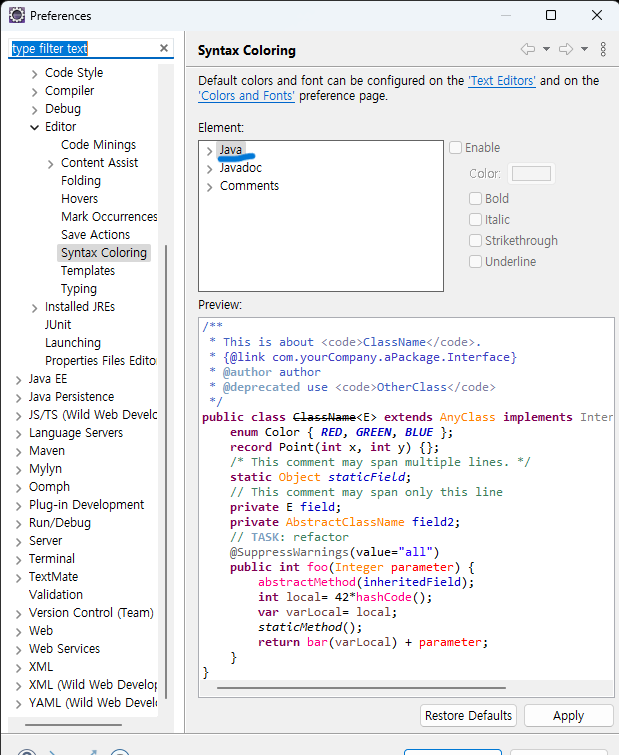Collapse the Editor tree node

(x=34, y=128)
